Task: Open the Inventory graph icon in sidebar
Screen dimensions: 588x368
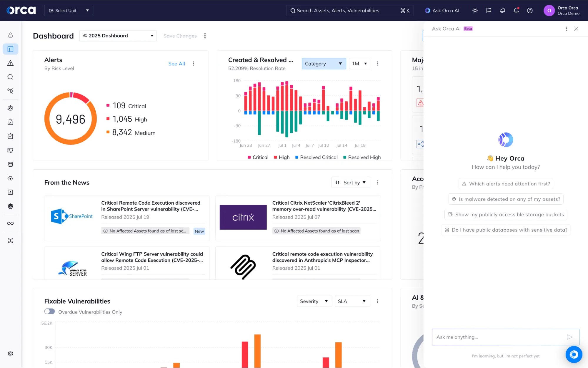Action: (10, 91)
